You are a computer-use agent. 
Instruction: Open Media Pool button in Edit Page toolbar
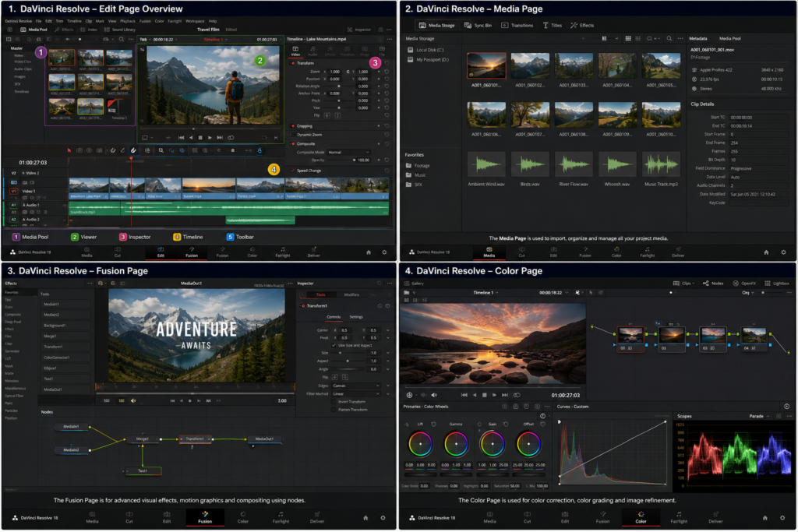(x=34, y=30)
